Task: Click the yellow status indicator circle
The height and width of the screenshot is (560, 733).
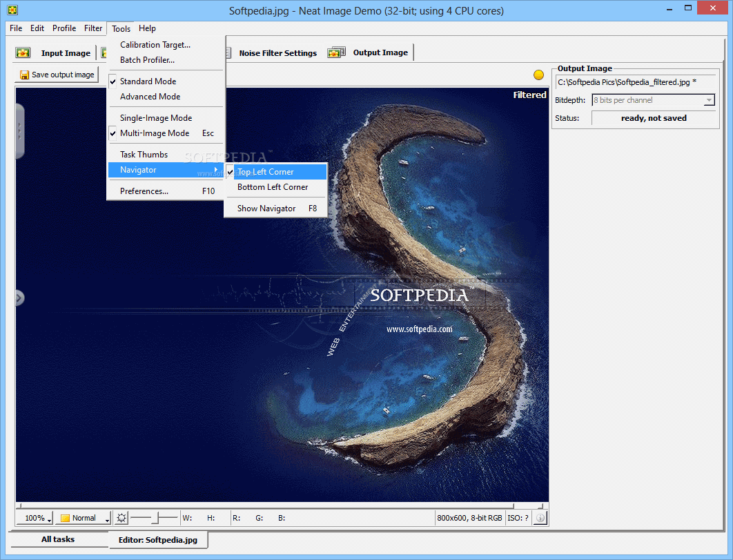Action: coord(538,75)
